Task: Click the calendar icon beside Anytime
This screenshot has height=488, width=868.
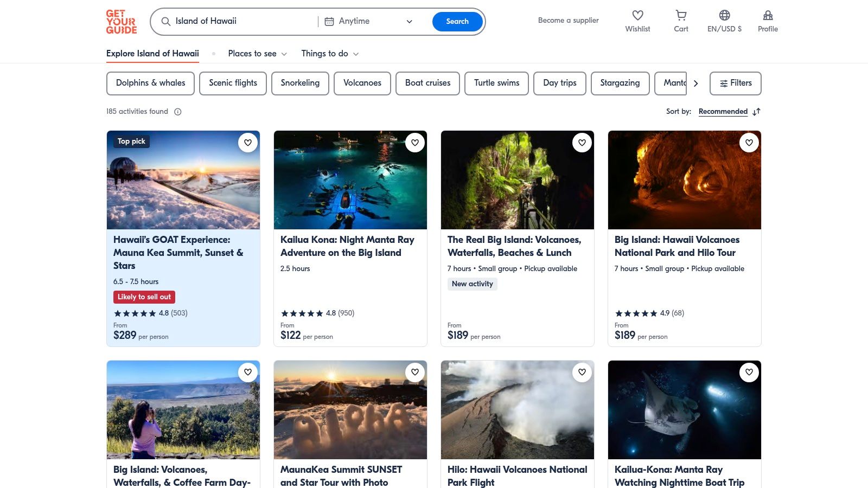Action: coord(329,22)
